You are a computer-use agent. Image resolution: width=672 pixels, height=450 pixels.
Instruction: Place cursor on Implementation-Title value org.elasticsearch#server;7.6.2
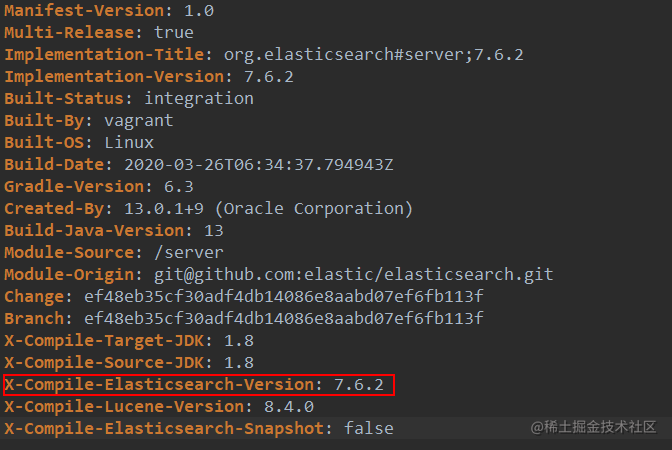pyautogui.click(x=373, y=55)
